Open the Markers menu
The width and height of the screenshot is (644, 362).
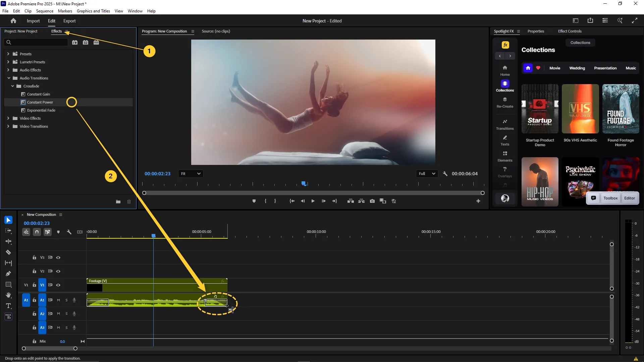point(65,11)
